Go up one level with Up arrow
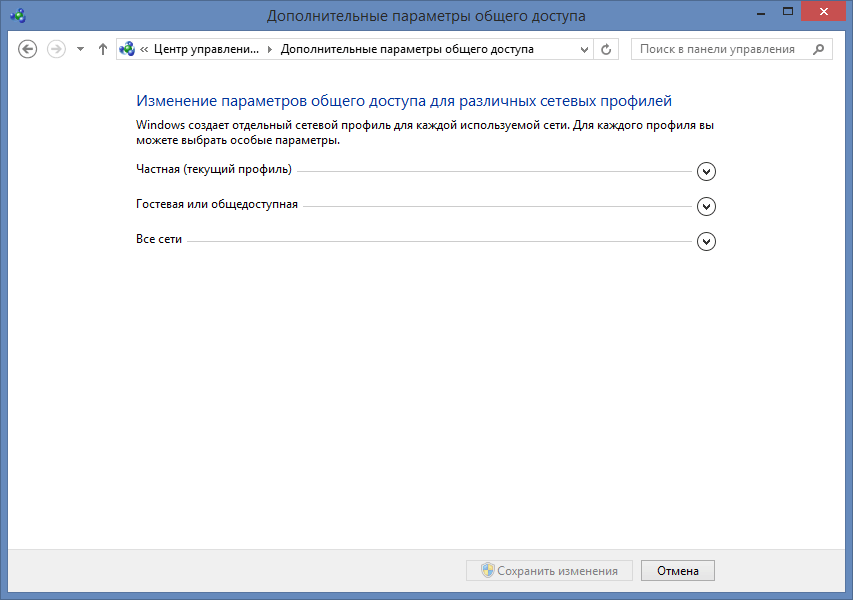The height and width of the screenshot is (600, 853). point(102,49)
